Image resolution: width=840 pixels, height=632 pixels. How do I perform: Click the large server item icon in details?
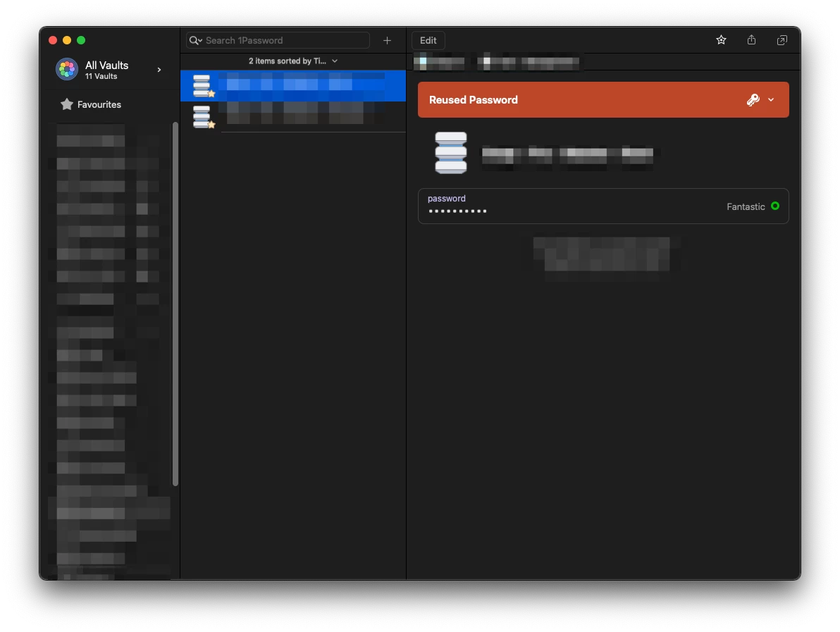450,153
